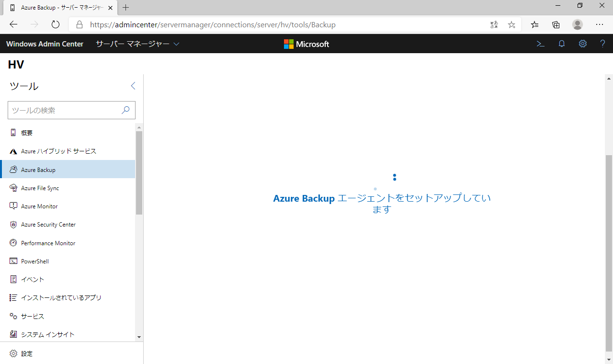The height and width of the screenshot is (364, 613).
Task: Reload the page with refresh button
Action: click(x=56, y=24)
